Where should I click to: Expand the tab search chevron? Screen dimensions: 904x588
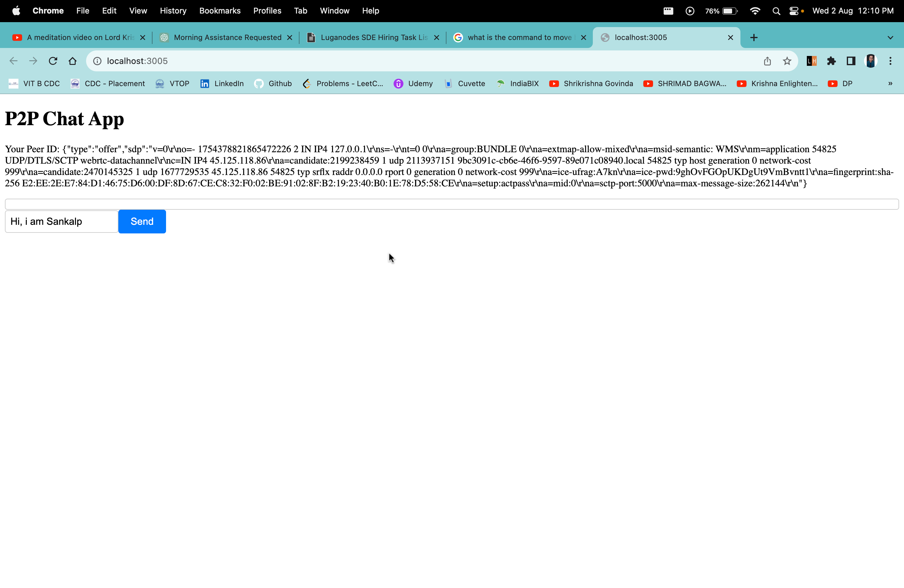pos(890,38)
